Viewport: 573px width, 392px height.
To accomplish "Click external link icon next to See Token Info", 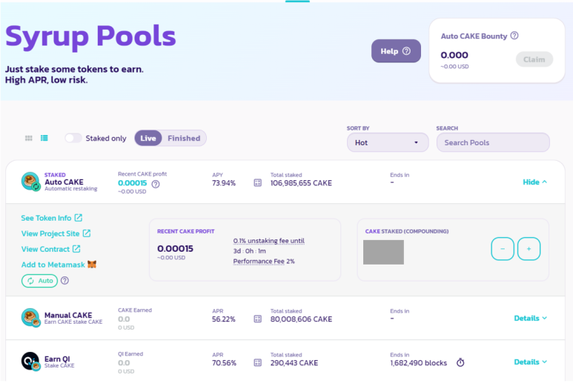I will point(79,218).
